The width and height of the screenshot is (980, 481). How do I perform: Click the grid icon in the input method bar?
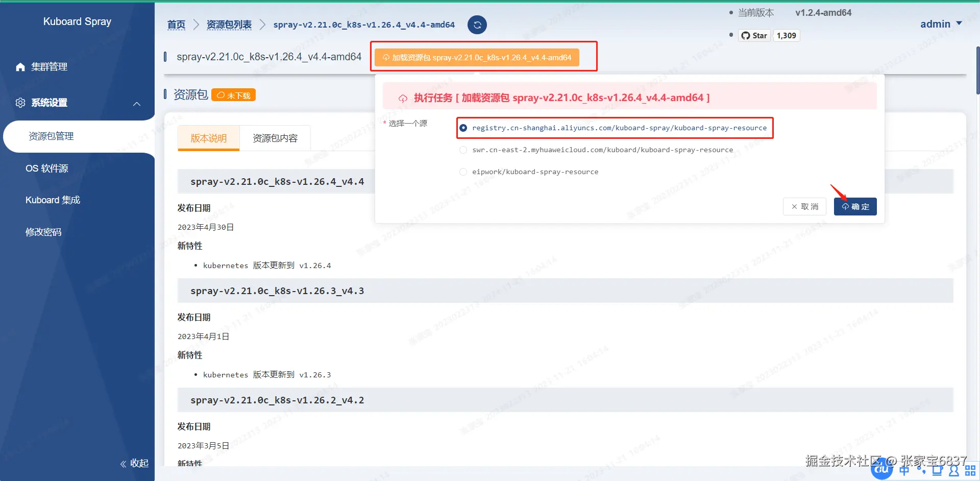tap(970, 470)
